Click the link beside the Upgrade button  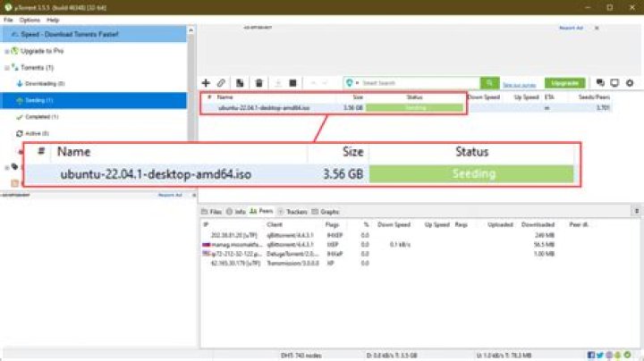[519, 85]
